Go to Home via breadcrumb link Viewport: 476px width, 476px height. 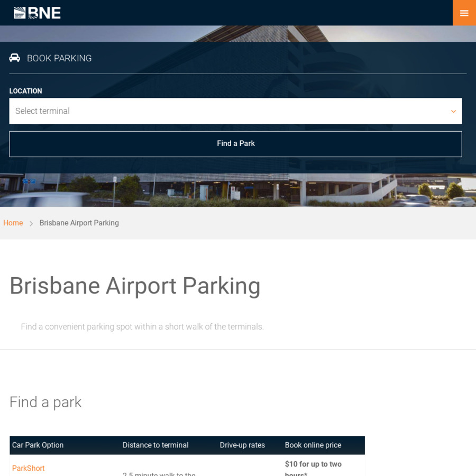tap(13, 223)
